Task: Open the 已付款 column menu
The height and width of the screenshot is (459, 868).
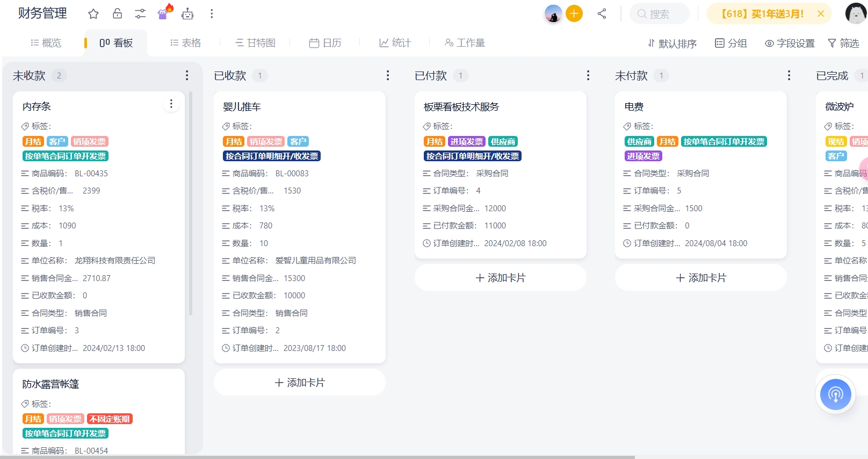Action: point(588,76)
